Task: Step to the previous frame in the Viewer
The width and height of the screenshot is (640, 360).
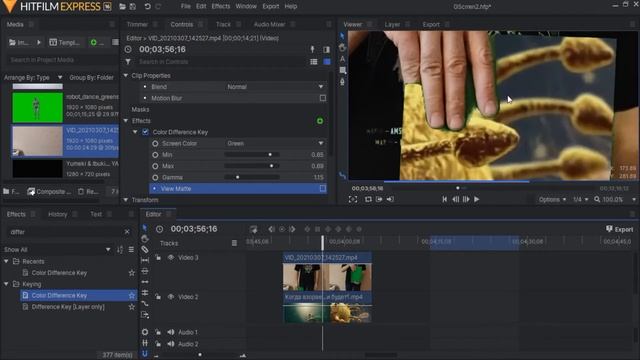Action: point(456,199)
